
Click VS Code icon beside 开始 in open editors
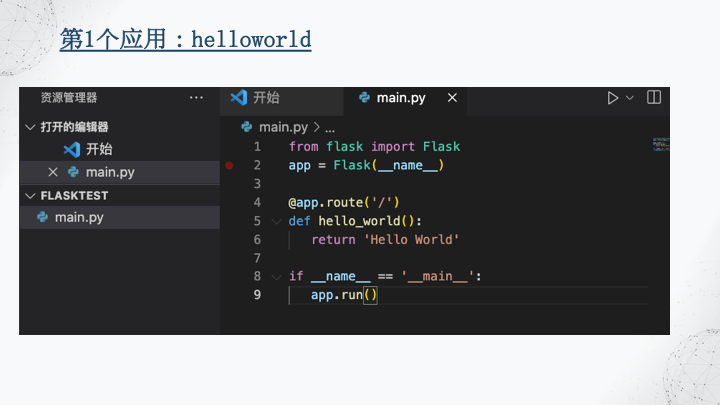coord(72,149)
